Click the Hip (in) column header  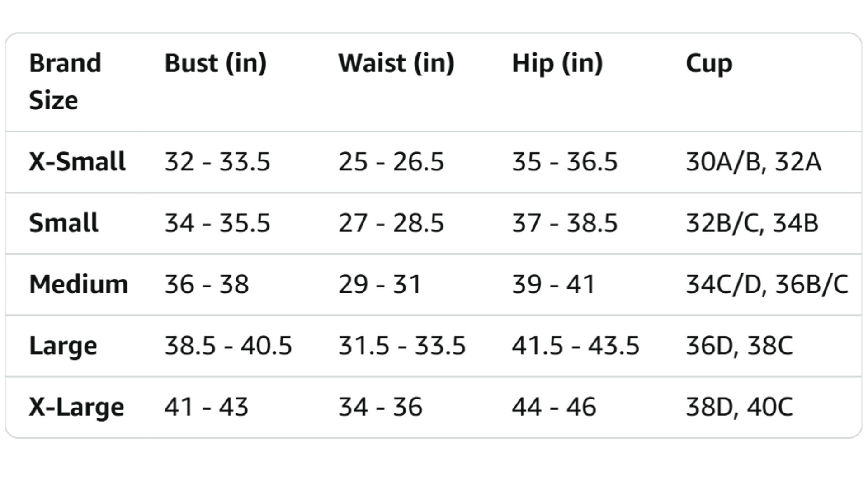pos(557,63)
